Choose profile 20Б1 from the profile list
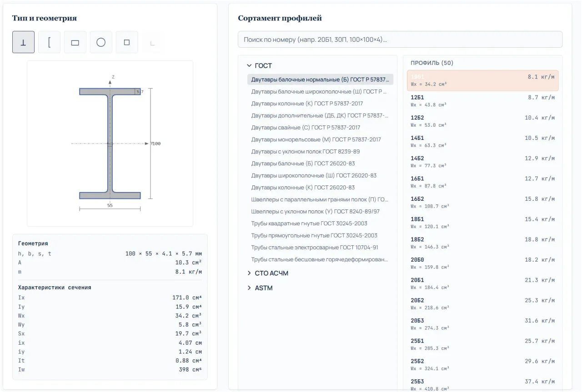The image size is (582, 392). (482, 283)
